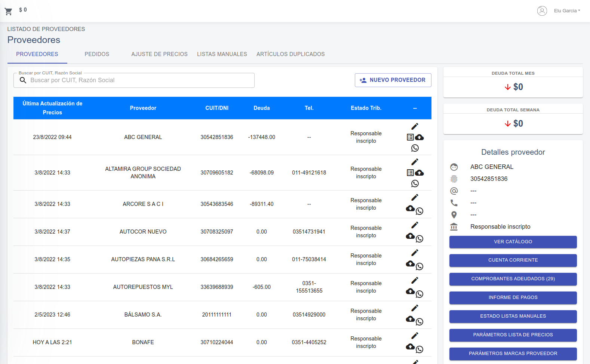Open WhatsApp for ARCORE S A C I
The width and height of the screenshot is (590, 364).
click(x=420, y=211)
